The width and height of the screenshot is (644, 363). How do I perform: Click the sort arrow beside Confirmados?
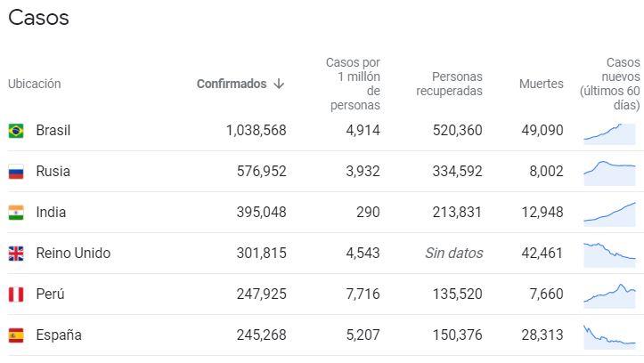pos(279,84)
